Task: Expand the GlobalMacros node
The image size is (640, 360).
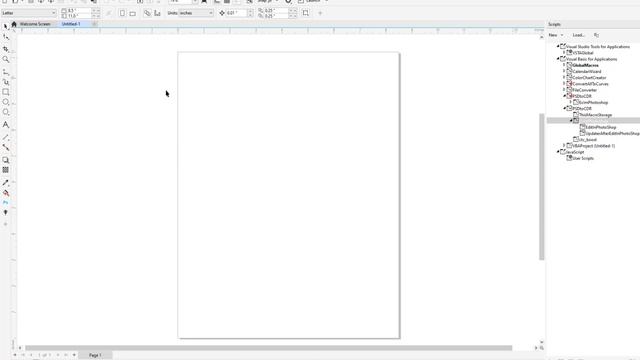Action: pos(564,65)
